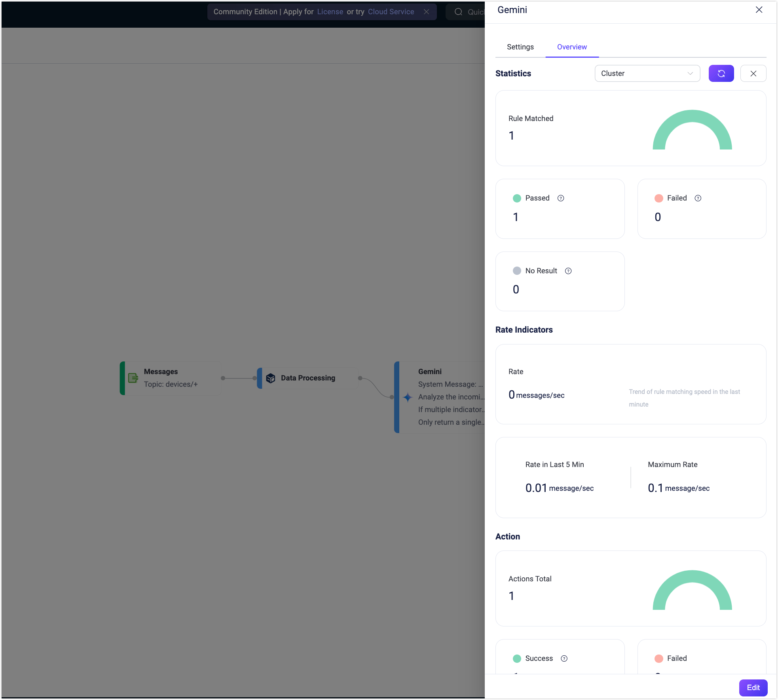Click the Success indicator dot under Action
This screenshot has height=700, width=778.
[x=517, y=658]
